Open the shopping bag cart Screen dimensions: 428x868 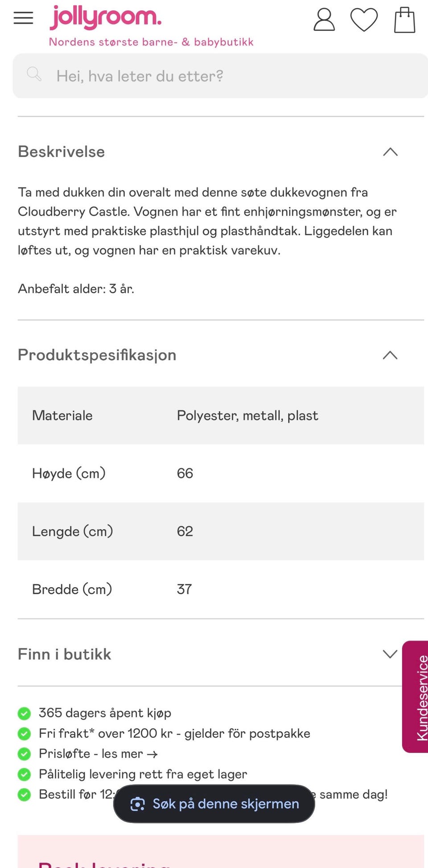pyautogui.click(x=405, y=20)
